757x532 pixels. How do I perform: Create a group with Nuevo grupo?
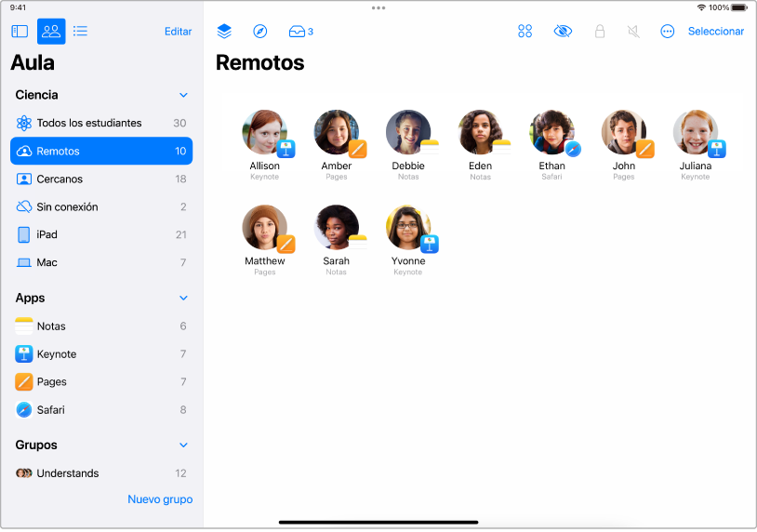pyautogui.click(x=160, y=500)
